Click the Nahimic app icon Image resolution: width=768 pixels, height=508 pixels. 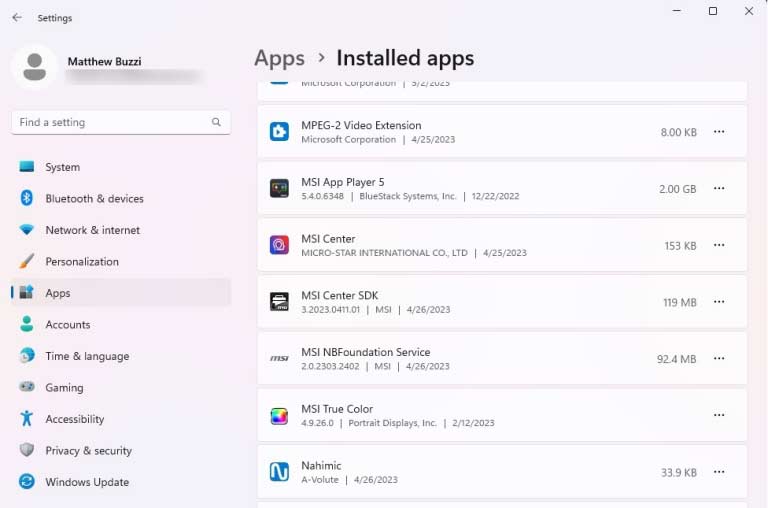click(279, 472)
